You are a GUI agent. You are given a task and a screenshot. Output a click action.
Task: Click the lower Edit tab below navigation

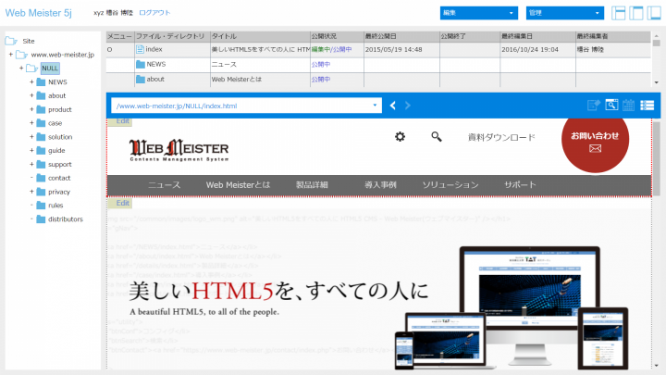pos(120,203)
